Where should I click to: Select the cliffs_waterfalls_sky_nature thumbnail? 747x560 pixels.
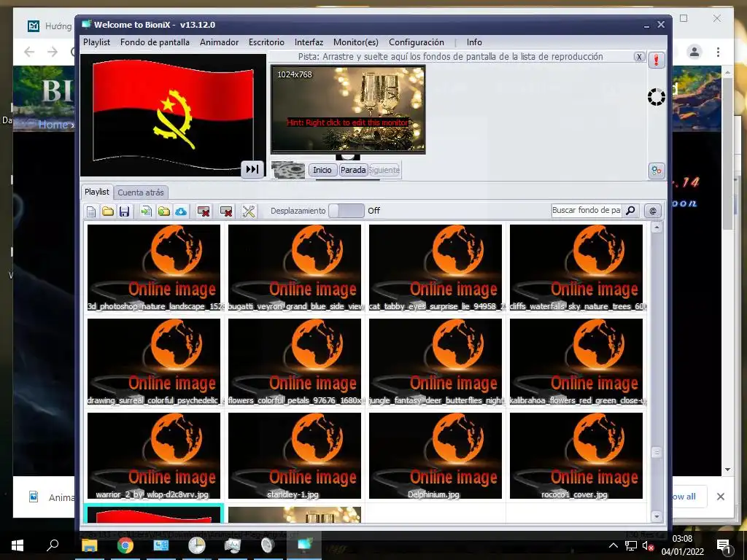(x=576, y=268)
